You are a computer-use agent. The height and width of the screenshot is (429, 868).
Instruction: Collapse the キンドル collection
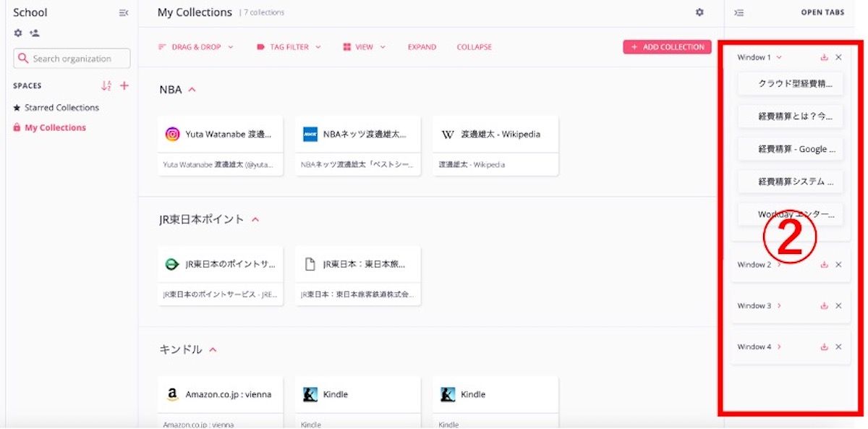click(x=213, y=349)
